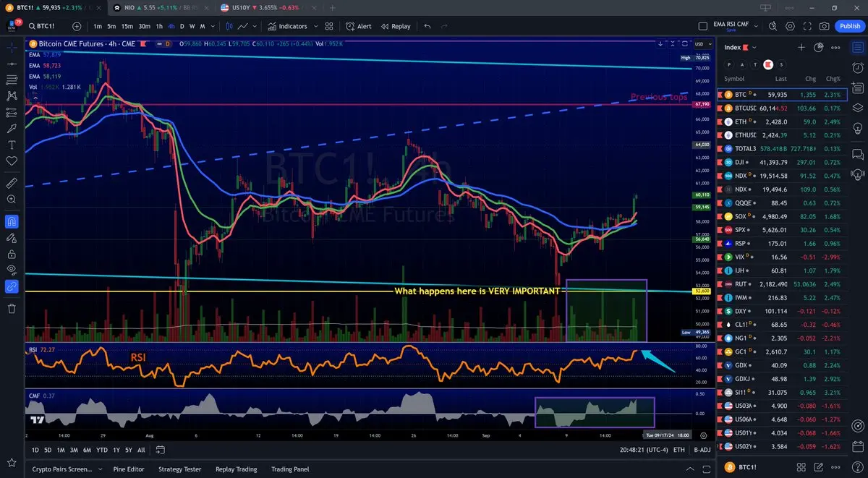Toggle the B-ADJ adjustment setting
The height and width of the screenshot is (478, 868).
click(x=701, y=450)
